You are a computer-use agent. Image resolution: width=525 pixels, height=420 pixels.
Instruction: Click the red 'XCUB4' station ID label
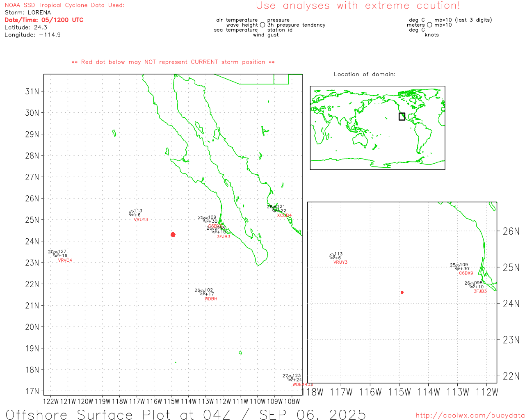pyautogui.click(x=284, y=215)
